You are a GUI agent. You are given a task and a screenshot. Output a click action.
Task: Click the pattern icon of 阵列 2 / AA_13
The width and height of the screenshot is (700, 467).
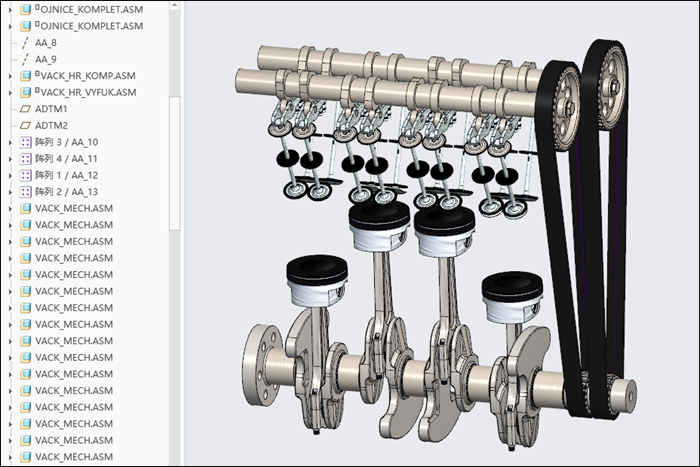pyautogui.click(x=26, y=192)
